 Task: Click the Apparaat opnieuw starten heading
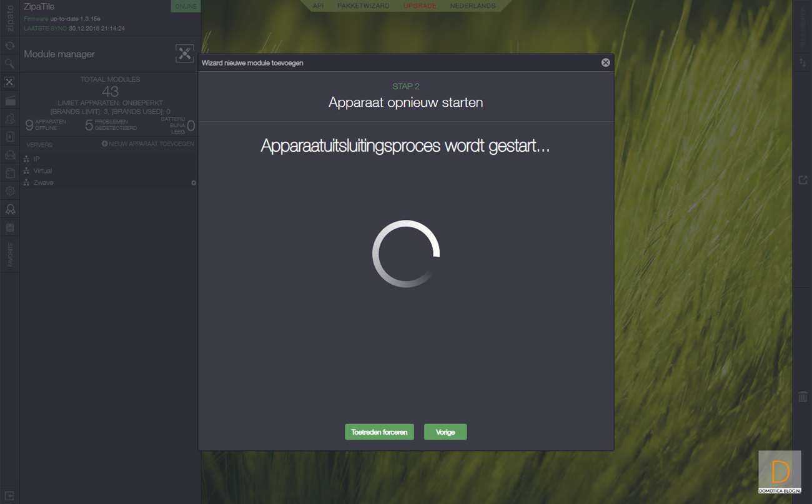click(x=406, y=102)
